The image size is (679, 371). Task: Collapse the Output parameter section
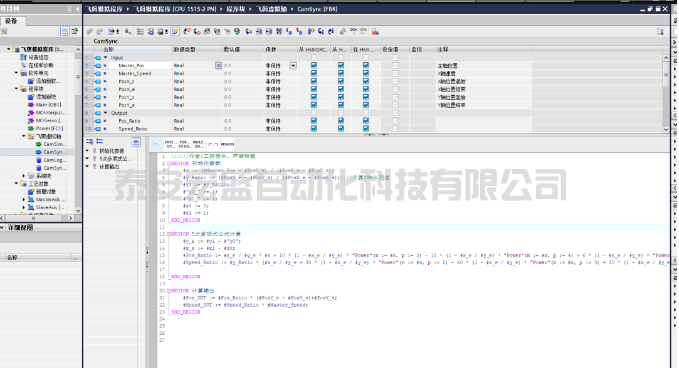tap(105, 113)
